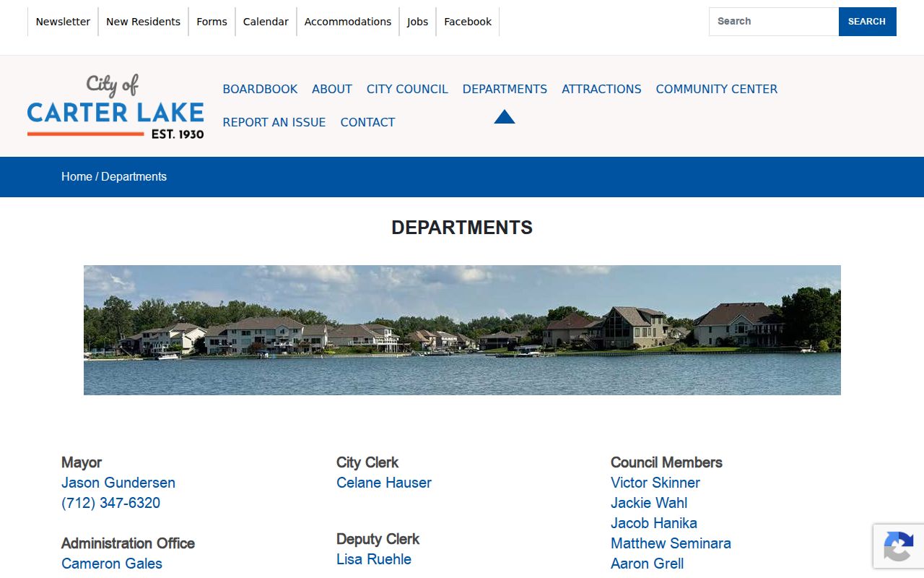Click the reCAPTCHA badge icon
Screen dimensions: 924x578
pos(898,546)
